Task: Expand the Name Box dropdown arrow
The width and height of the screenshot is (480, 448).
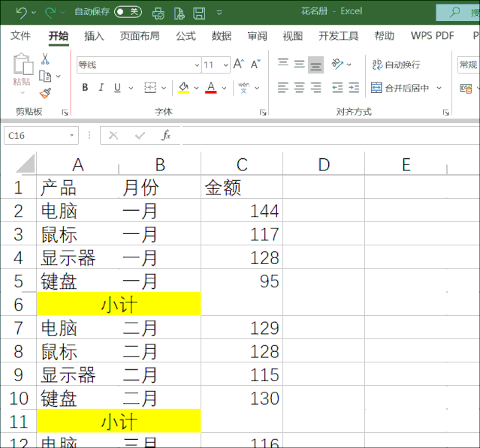Action: click(x=72, y=136)
